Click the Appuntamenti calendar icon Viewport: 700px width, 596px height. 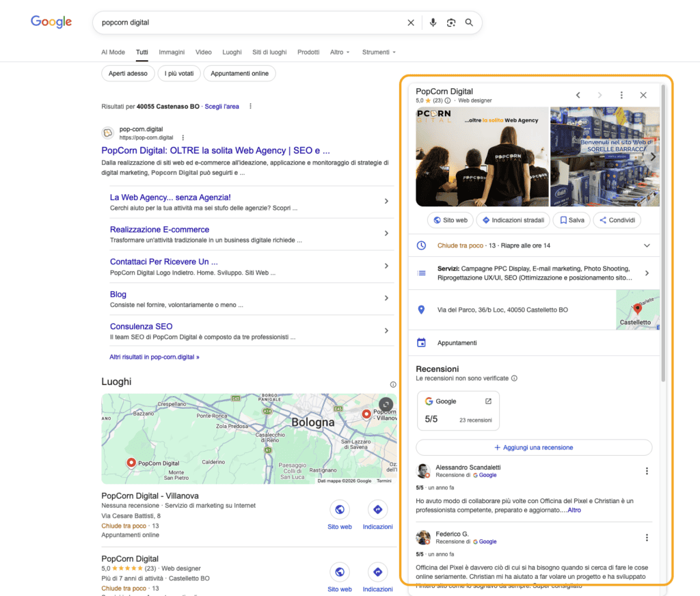[421, 343]
